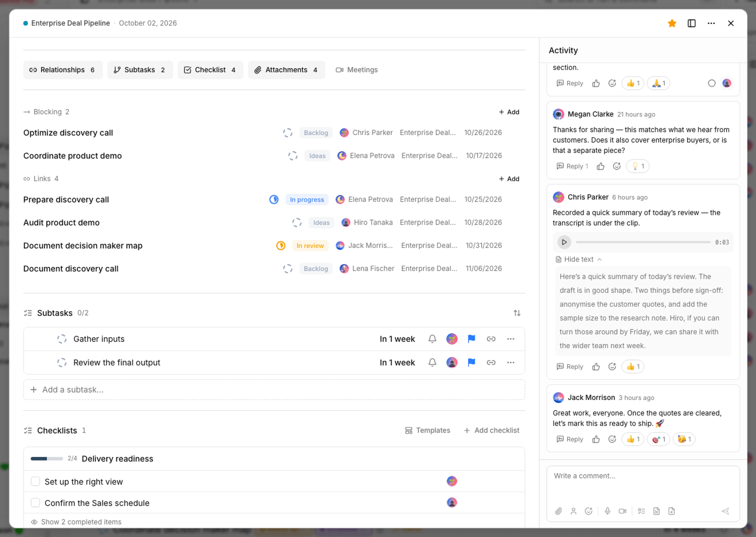The height and width of the screenshot is (537, 756).
Task: Open the more options menu in header
Action: click(x=711, y=23)
